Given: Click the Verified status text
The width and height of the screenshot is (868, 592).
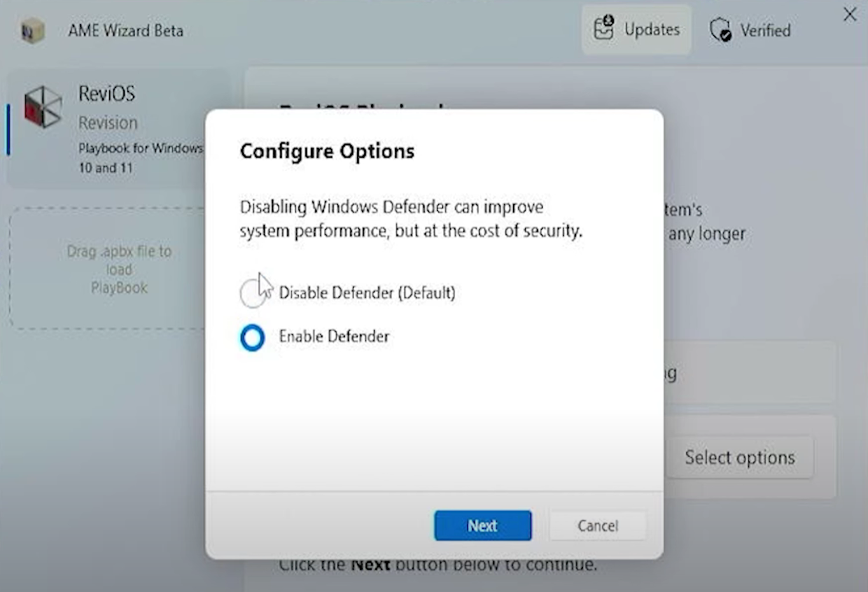Looking at the screenshot, I should pos(765,30).
